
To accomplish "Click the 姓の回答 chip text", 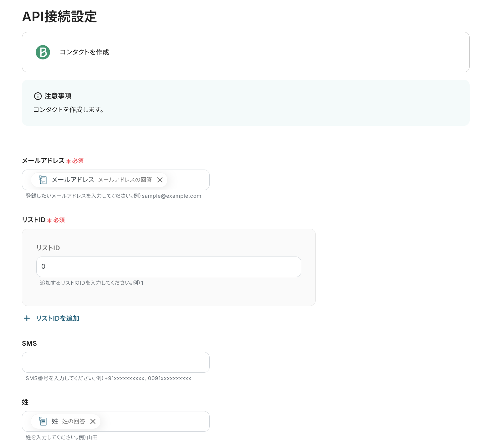I will [74, 421].
